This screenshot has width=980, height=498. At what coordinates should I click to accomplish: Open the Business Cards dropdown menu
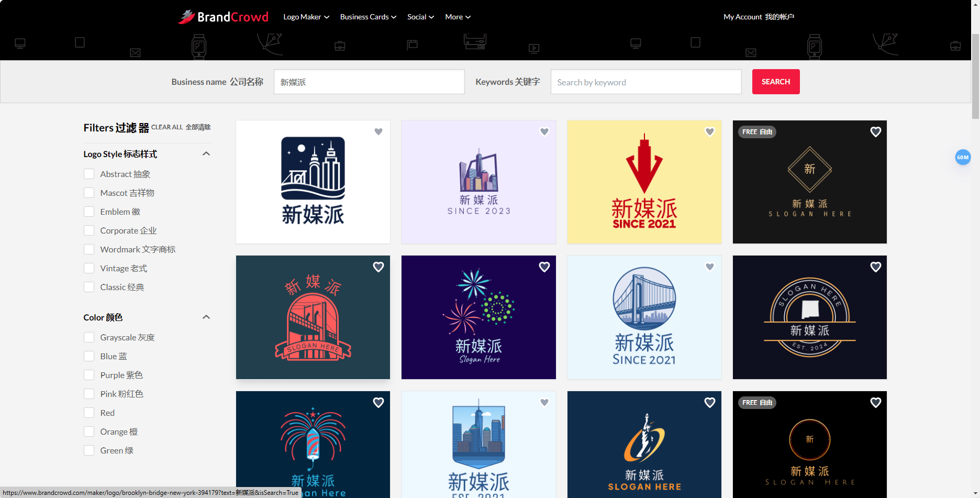click(x=367, y=16)
